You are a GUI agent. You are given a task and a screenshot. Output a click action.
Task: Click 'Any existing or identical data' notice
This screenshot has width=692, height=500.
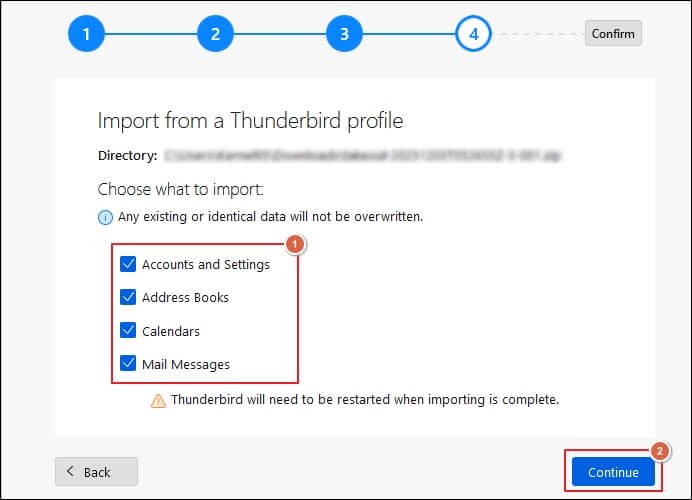point(271,217)
